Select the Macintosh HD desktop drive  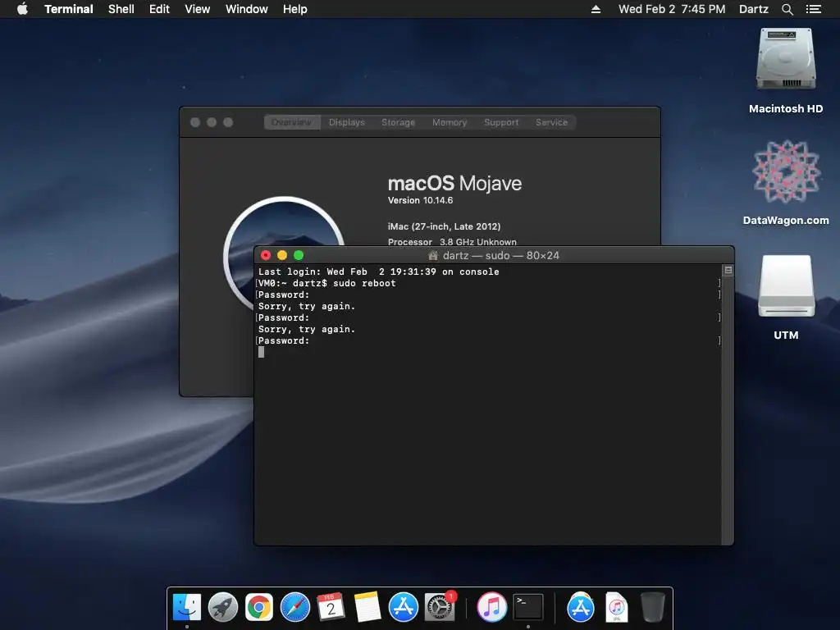click(786, 71)
